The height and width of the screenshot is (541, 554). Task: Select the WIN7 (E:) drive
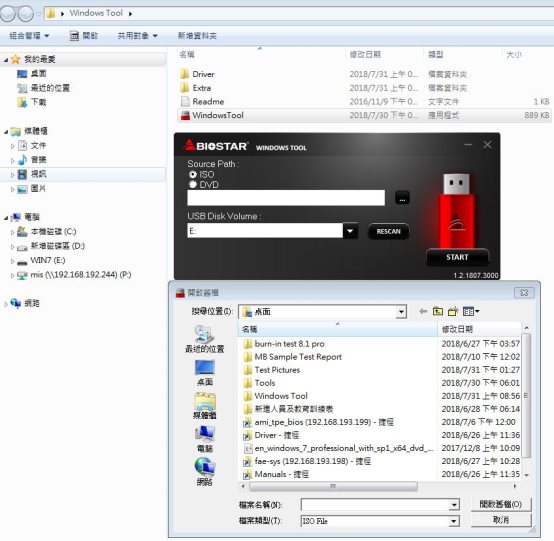(x=48, y=261)
